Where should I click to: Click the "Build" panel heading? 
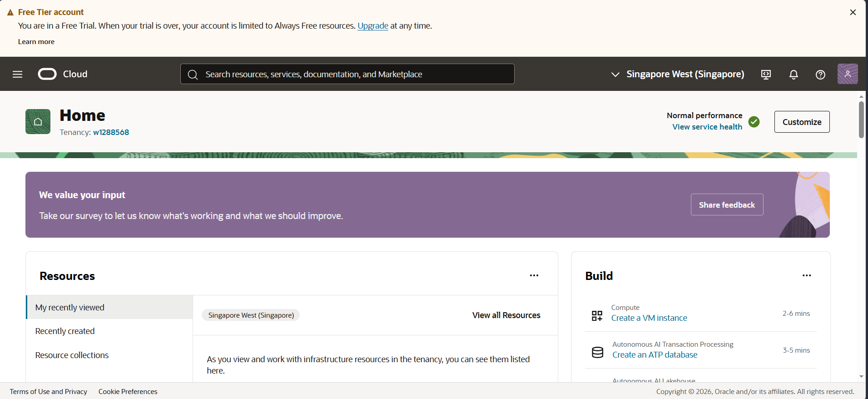tap(599, 276)
